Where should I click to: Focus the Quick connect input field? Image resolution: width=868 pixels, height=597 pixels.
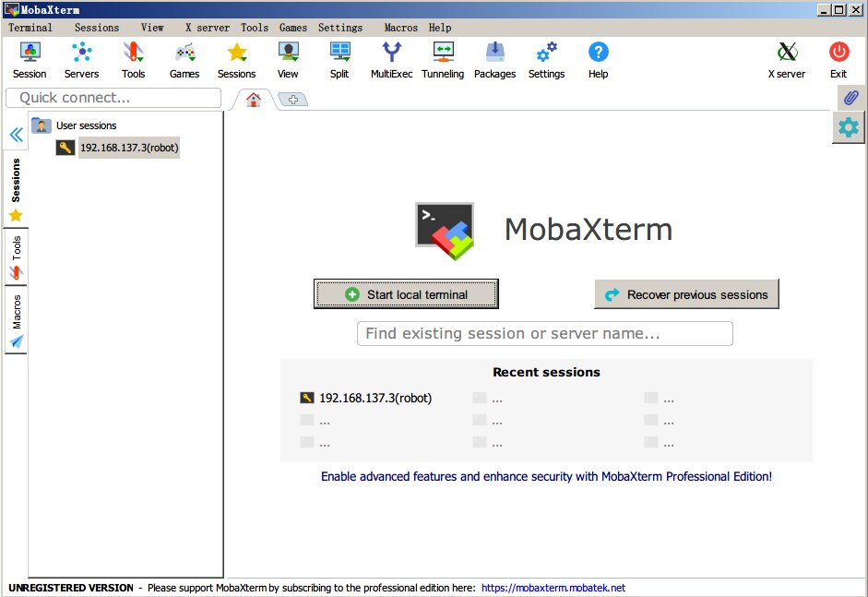click(x=113, y=98)
